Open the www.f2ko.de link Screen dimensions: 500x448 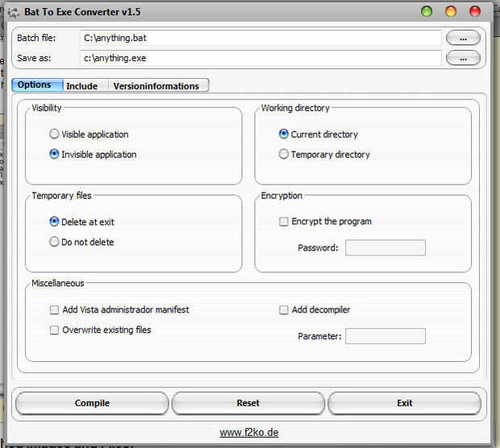click(x=249, y=433)
